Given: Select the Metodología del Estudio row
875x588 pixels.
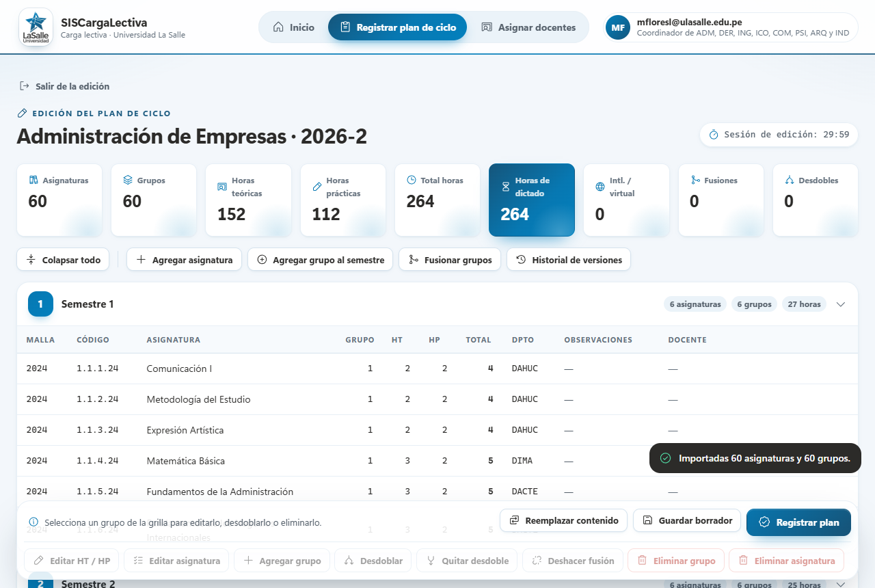Looking at the screenshot, I should (437, 399).
